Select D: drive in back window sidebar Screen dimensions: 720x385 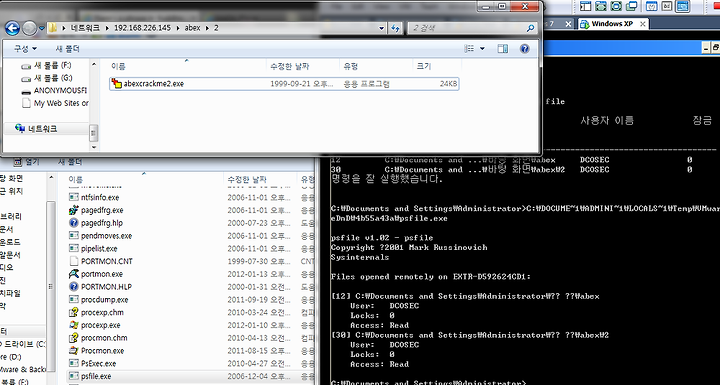11,357
